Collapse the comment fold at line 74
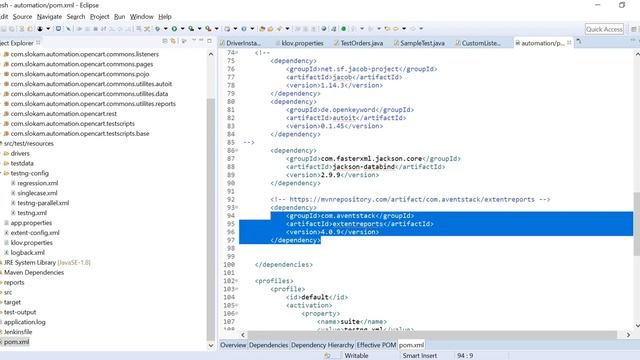The width and height of the screenshot is (640, 360). click(236, 53)
